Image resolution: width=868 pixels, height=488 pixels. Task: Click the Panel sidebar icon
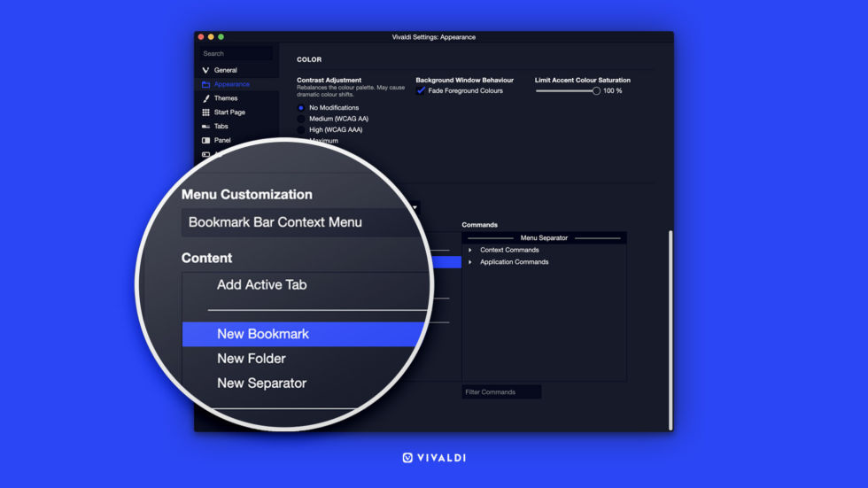205,141
